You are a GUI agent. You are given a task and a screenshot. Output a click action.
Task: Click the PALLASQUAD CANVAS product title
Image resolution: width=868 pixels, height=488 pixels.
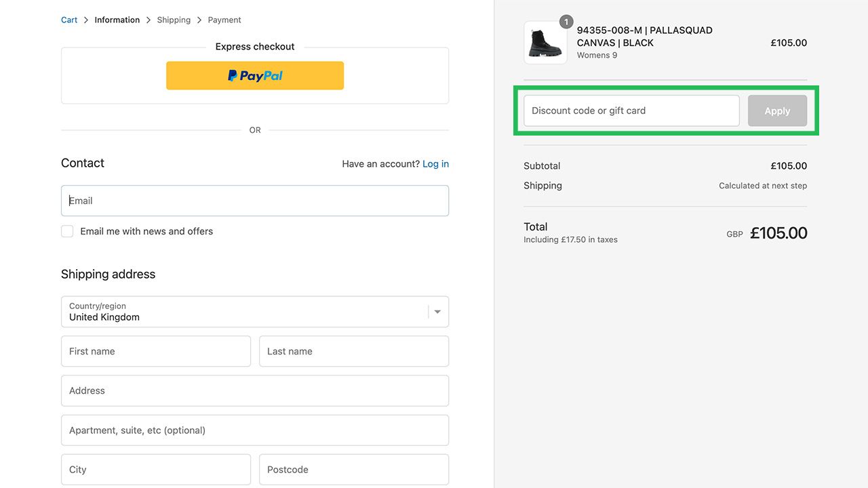pyautogui.click(x=644, y=37)
